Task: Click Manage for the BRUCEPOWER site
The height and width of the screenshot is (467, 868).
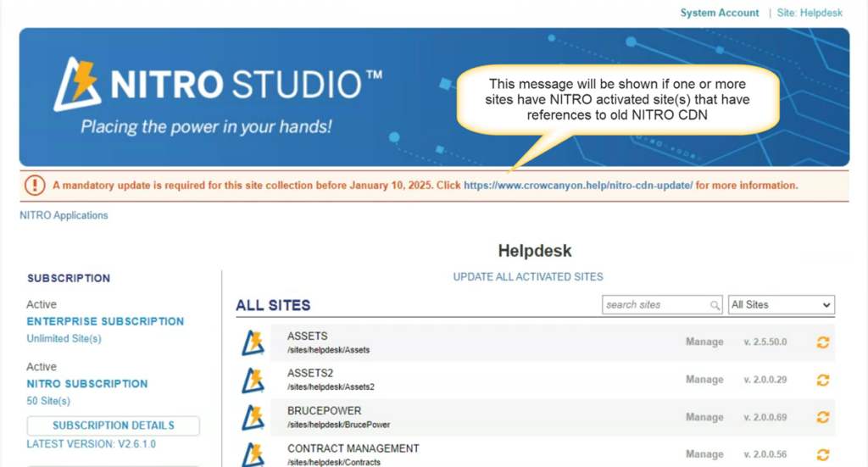Action: pos(704,417)
